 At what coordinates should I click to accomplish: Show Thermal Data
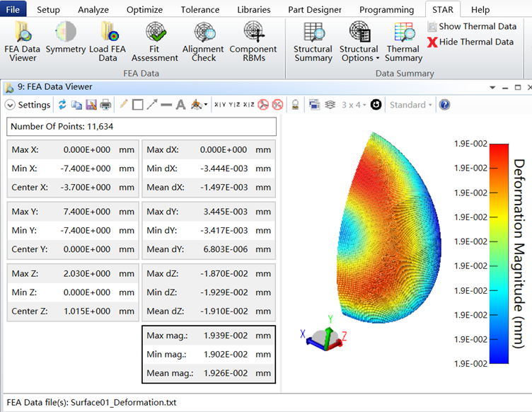click(x=472, y=26)
